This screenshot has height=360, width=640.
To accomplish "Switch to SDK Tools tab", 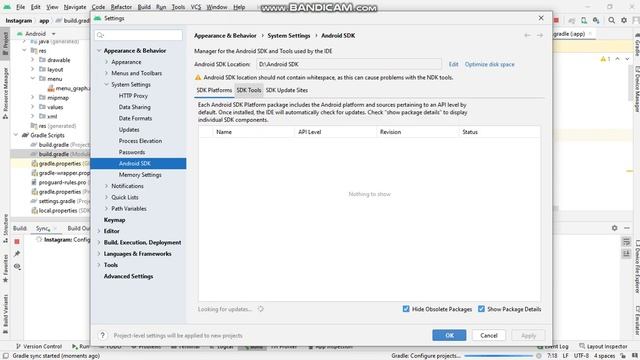I will 249,90.
